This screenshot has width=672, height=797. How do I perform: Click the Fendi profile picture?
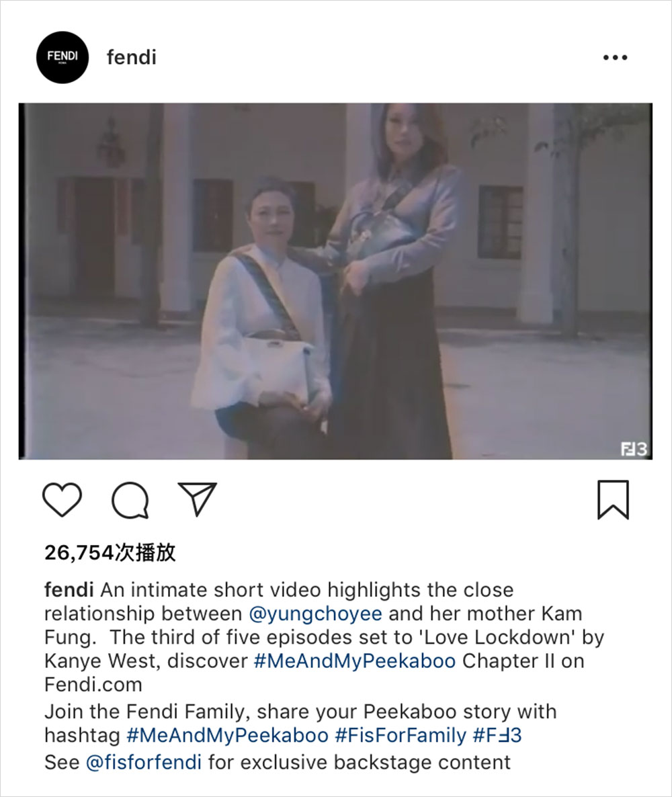coord(62,57)
